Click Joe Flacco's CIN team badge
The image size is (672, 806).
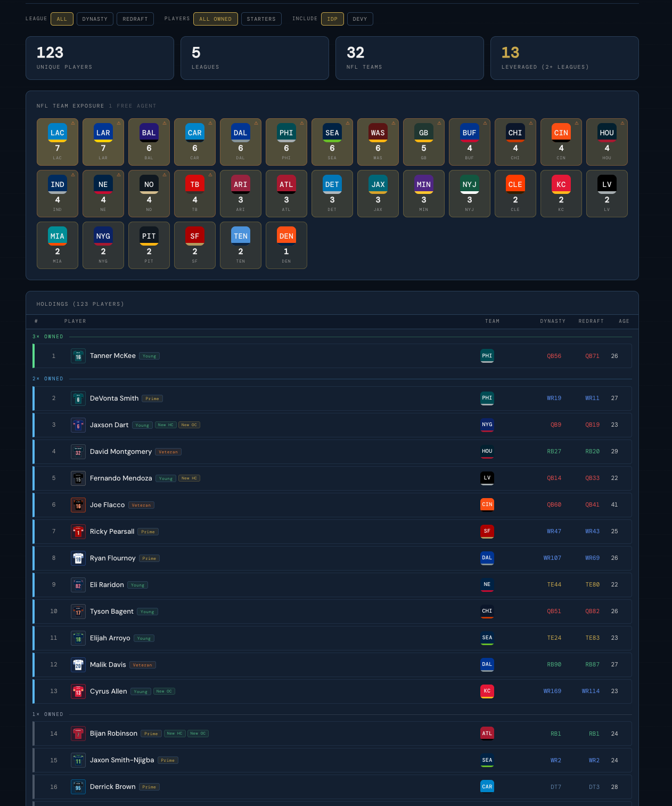[x=487, y=505]
